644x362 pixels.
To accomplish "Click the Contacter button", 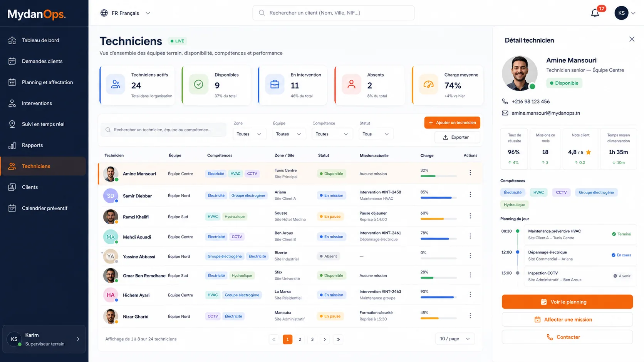I will click(x=567, y=337).
